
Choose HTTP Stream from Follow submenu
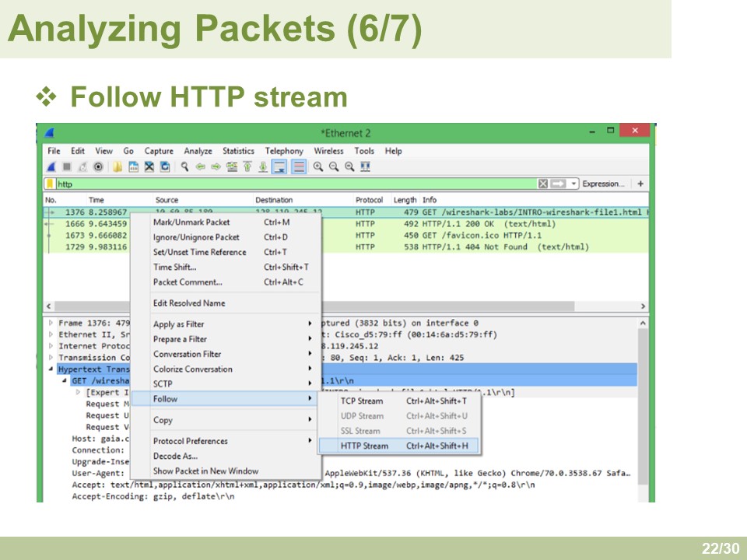364,446
